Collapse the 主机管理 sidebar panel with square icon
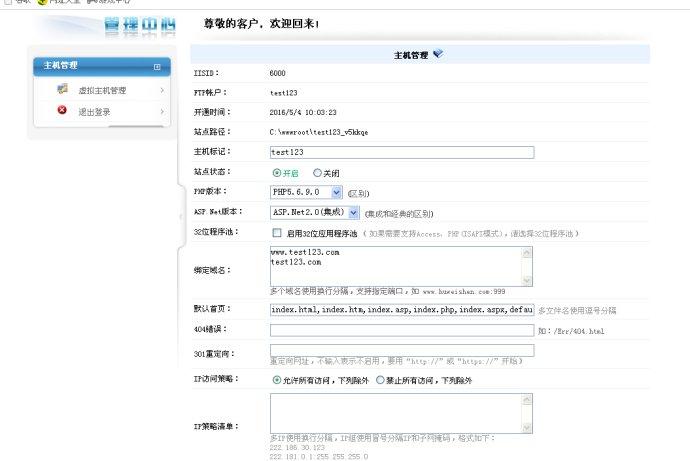690x461 pixels. (157, 67)
